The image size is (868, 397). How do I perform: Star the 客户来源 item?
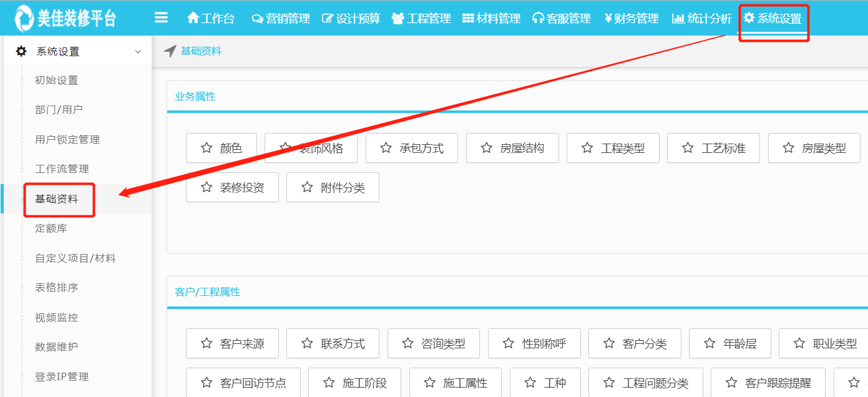click(x=206, y=343)
